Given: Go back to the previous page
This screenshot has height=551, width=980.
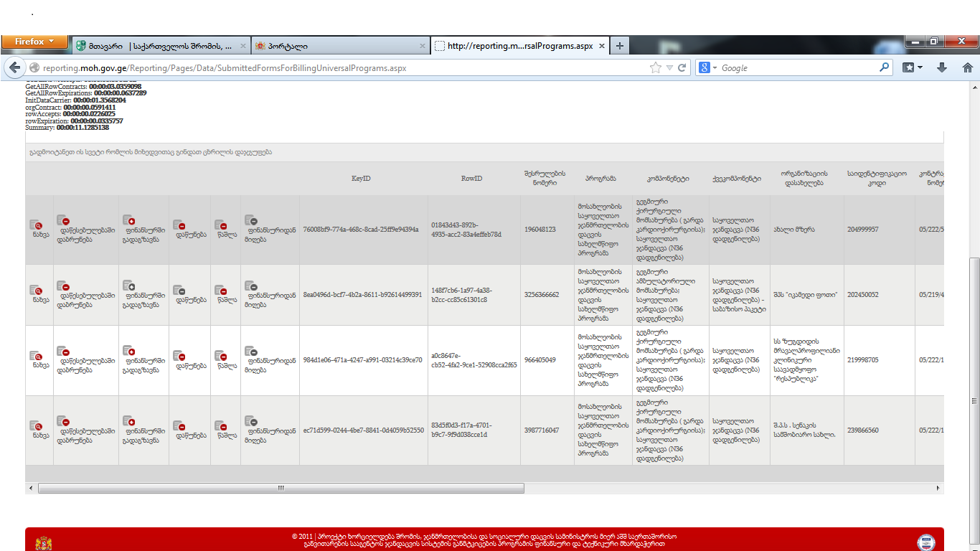Looking at the screenshot, I should [x=15, y=67].
